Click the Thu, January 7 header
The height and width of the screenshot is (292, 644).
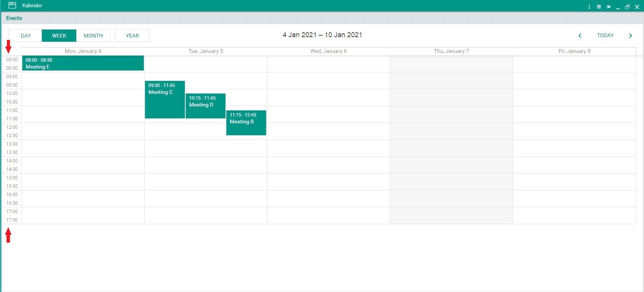coord(451,51)
